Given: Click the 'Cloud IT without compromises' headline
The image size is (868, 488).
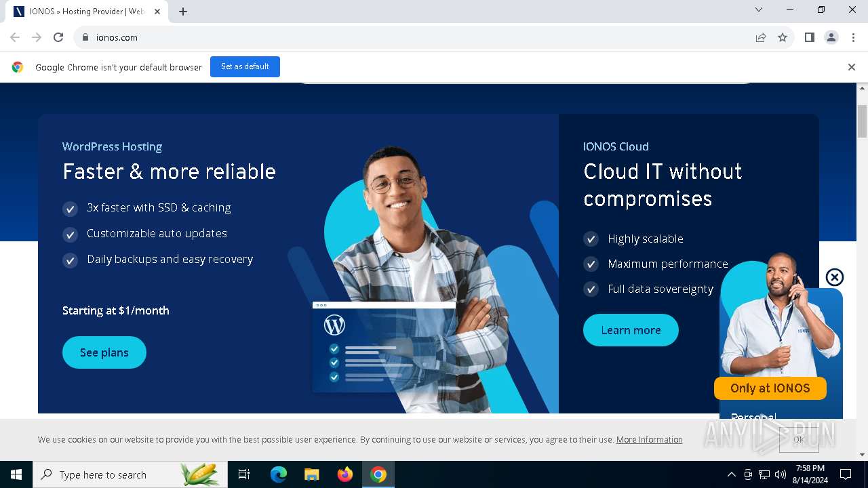Looking at the screenshot, I should pyautogui.click(x=663, y=185).
